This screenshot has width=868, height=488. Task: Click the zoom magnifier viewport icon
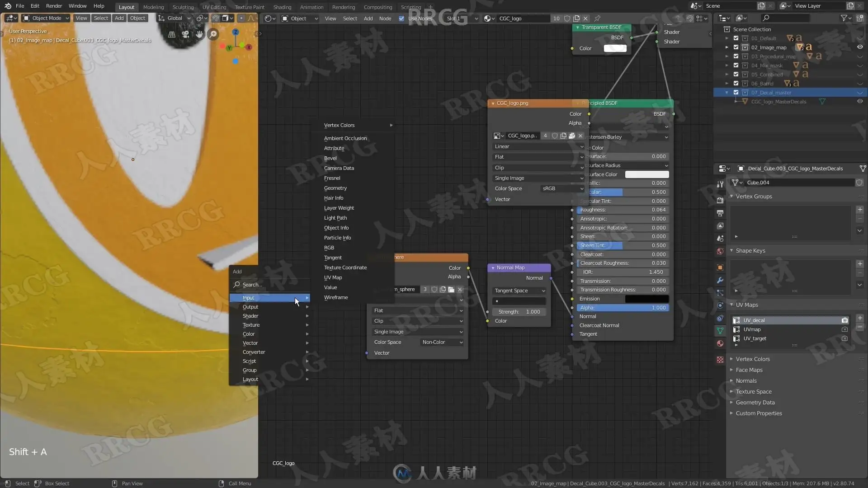(213, 34)
